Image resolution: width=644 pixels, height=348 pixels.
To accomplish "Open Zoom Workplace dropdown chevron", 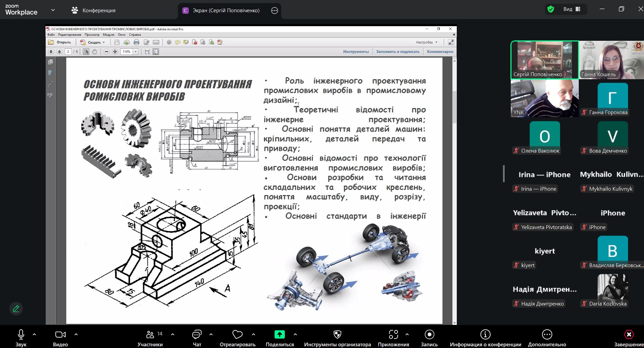I will click(x=53, y=10).
